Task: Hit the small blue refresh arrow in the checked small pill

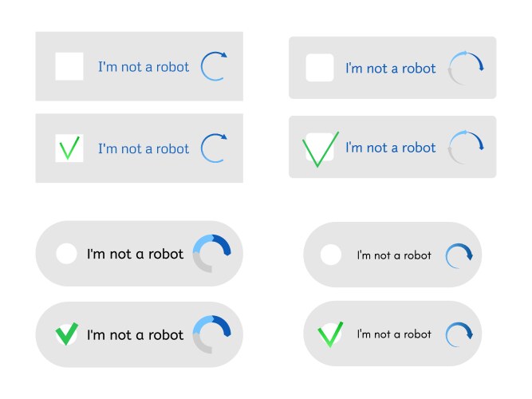Action: (x=459, y=334)
